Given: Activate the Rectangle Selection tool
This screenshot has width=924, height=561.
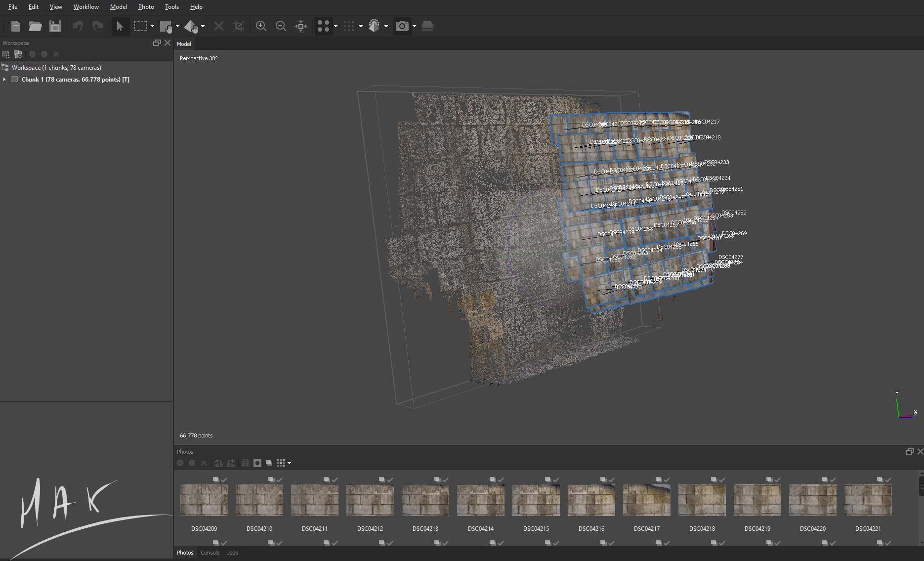Looking at the screenshot, I should click(x=141, y=26).
